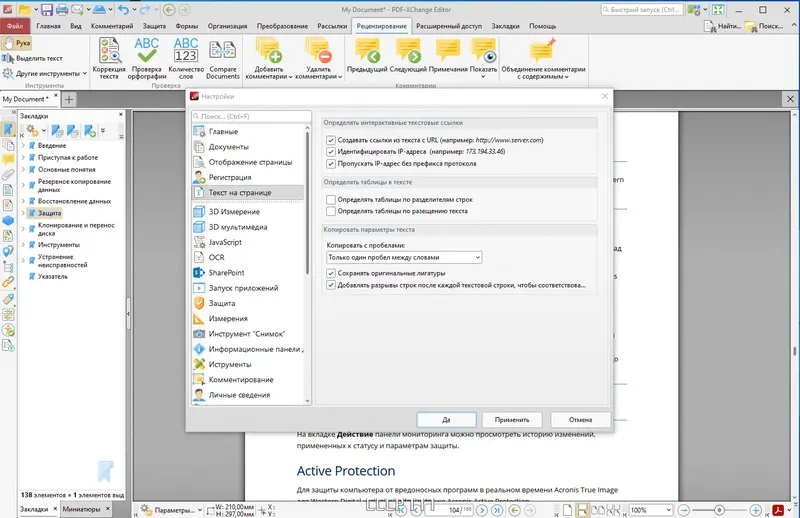Viewport: 800px width, 518px height.
Task: Click the zoom in plus button
Action: click(756, 510)
